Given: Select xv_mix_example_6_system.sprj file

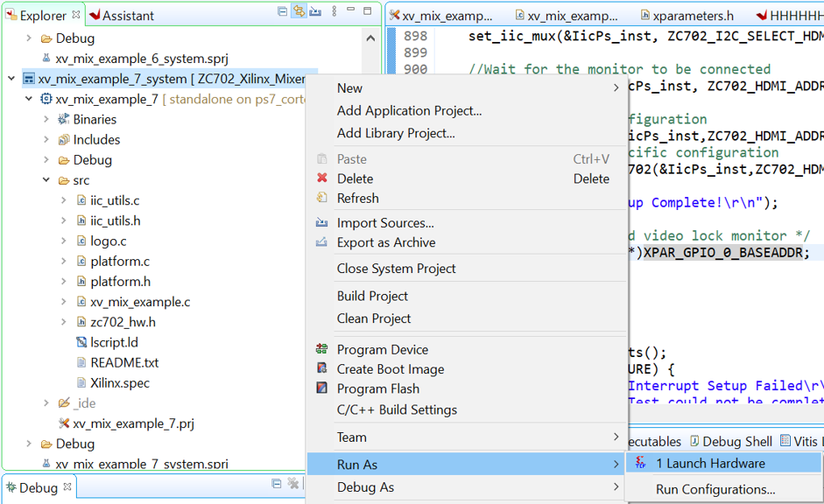Looking at the screenshot, I should point(142,59).
